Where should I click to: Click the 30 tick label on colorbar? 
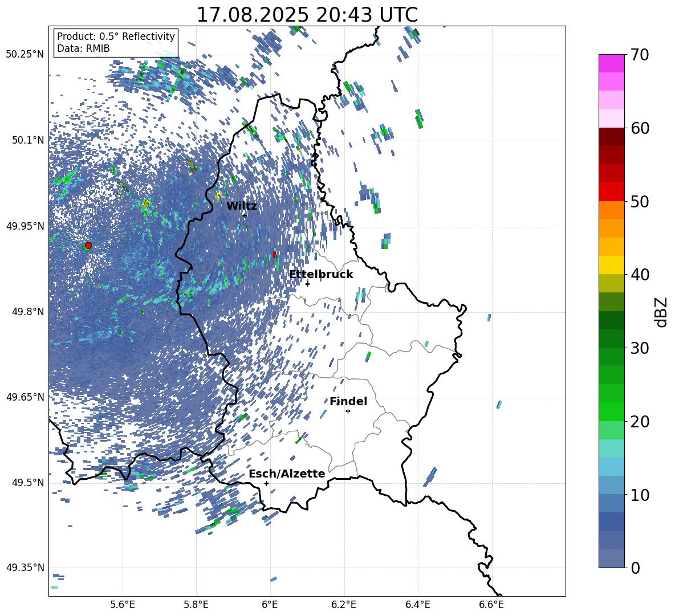coord(640,348)
